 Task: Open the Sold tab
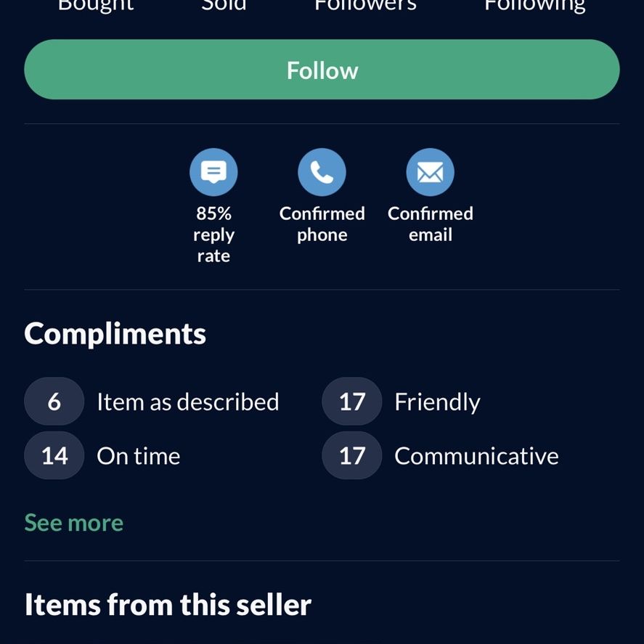(x=224, y=6)
